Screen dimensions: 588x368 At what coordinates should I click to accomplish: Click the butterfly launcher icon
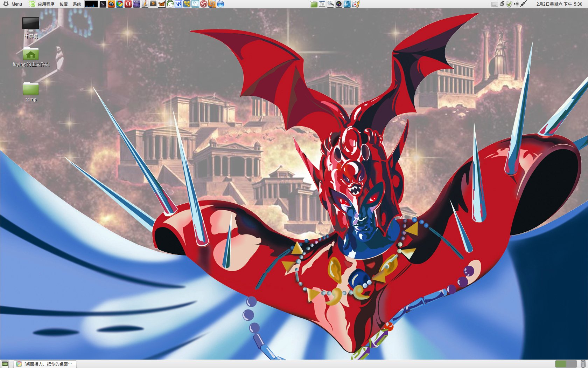tap(162, 4)
